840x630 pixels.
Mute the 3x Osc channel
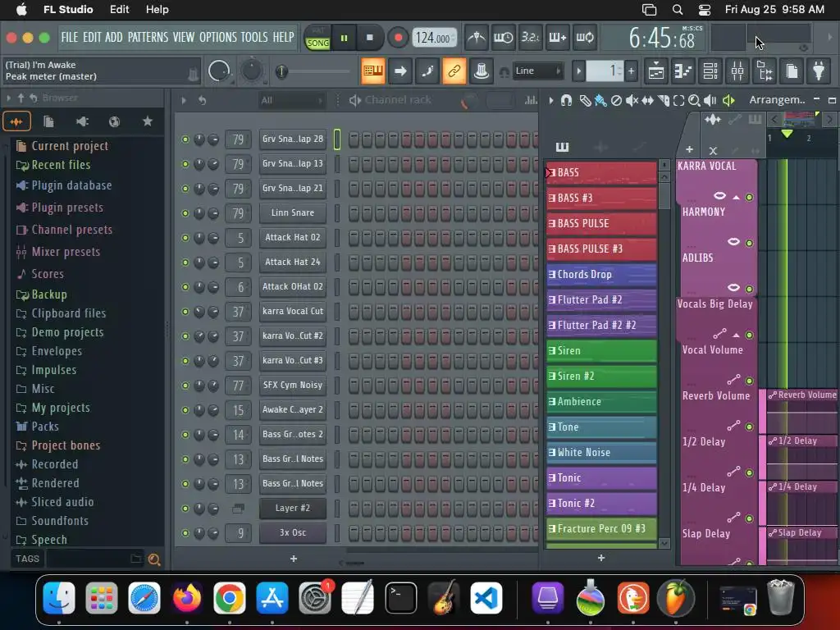tap(185, 533)
